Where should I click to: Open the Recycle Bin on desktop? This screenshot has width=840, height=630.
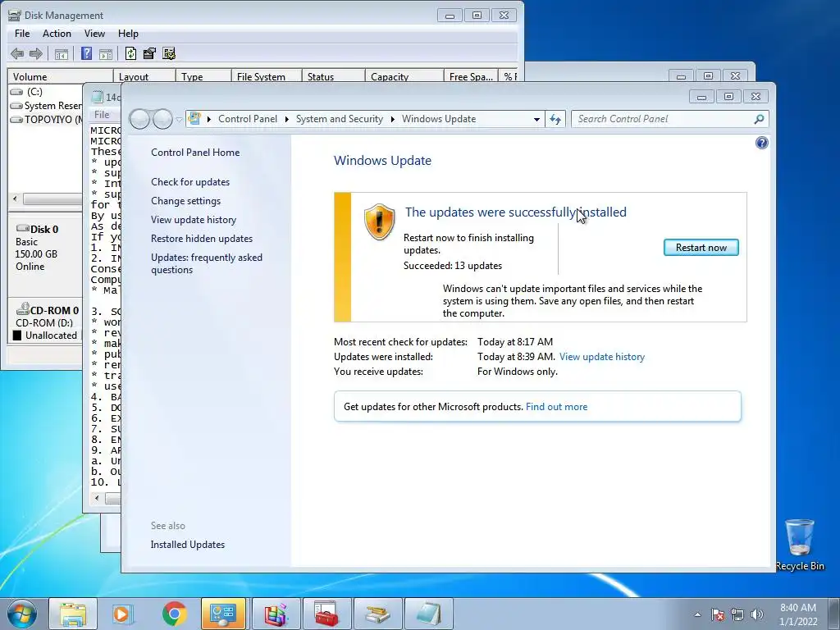point(799,545)
